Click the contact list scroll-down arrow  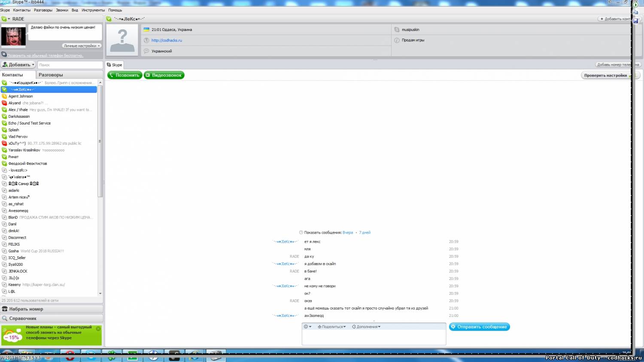pyautogui.click(x=100, y=294)
